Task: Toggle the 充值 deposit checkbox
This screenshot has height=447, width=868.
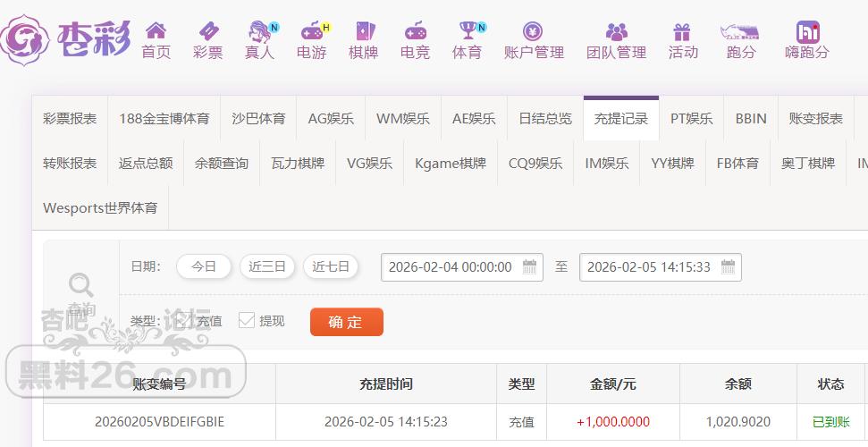Action: click(x=184, y=320)
